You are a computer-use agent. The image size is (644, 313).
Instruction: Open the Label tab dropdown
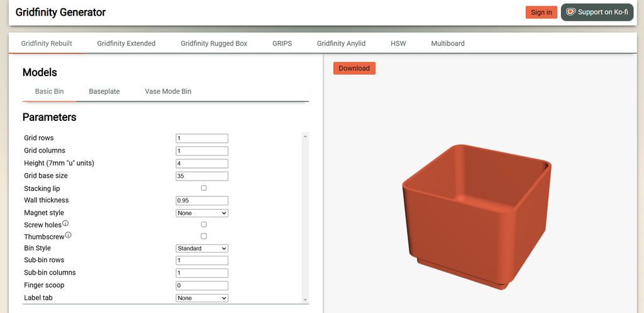[202, 298]
